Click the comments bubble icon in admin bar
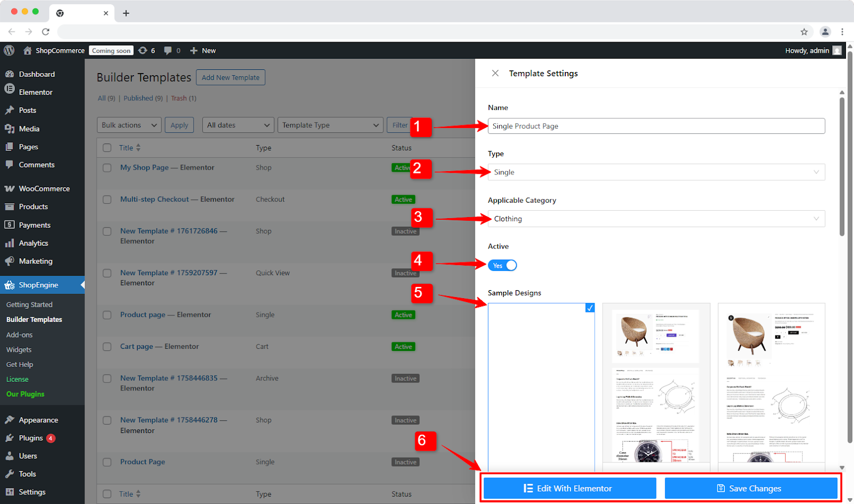The width and height of the screenshot is (854, 504). [168, 51]
